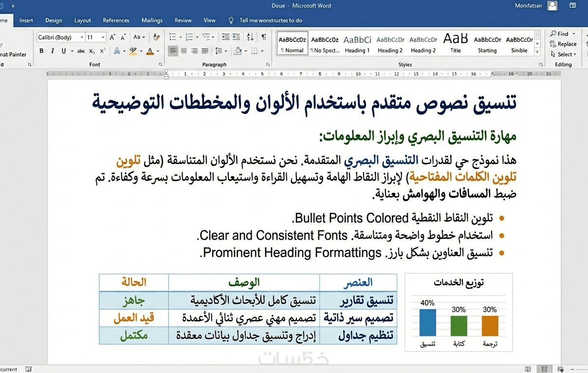
Task: Toggle subscript formatting
Action: [92, 51]
